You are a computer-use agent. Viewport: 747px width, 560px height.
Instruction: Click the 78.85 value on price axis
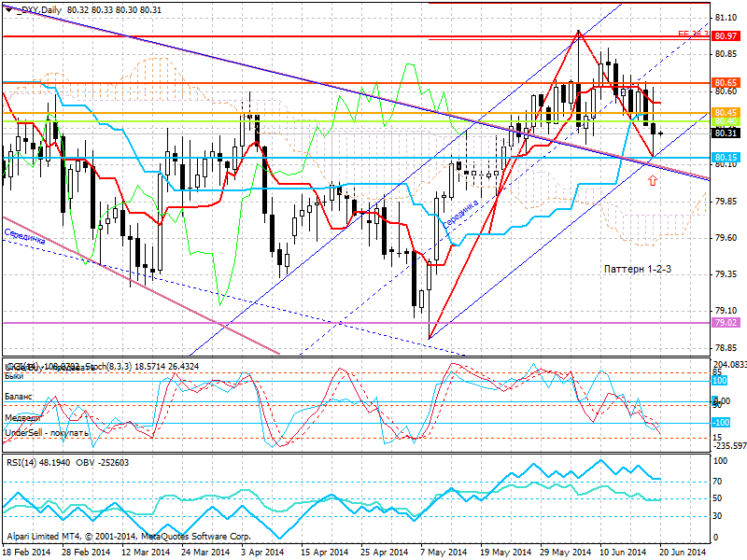726,347
